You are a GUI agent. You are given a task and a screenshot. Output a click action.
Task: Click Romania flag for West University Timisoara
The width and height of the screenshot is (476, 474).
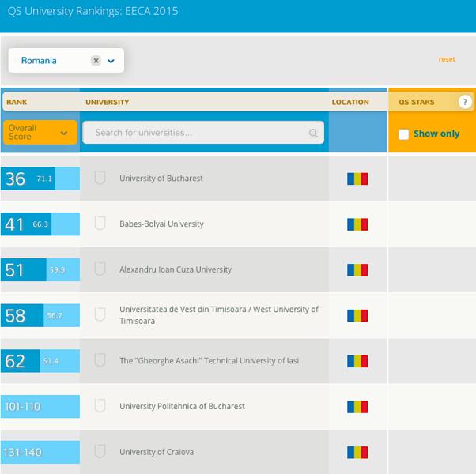coord(357,316)
